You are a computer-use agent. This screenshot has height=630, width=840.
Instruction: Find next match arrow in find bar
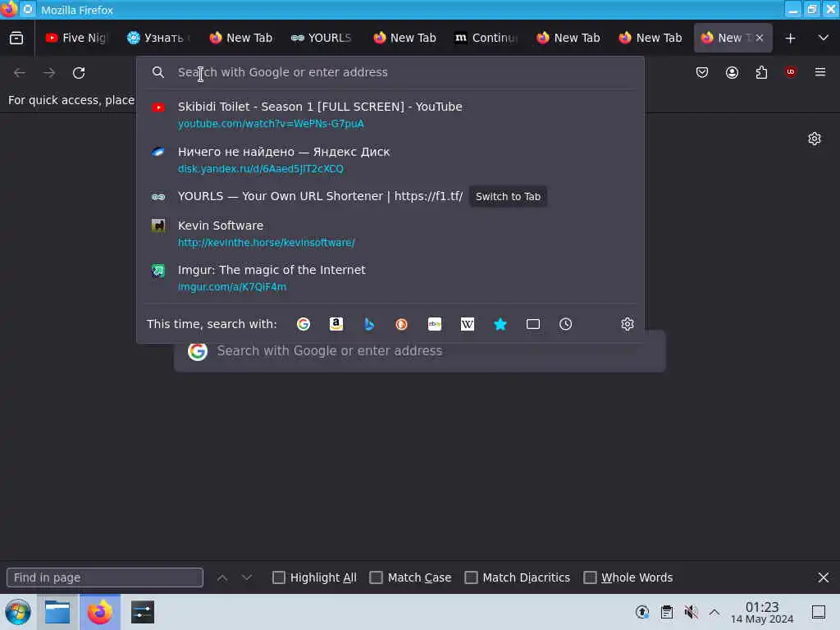click(x=246, y=577)
